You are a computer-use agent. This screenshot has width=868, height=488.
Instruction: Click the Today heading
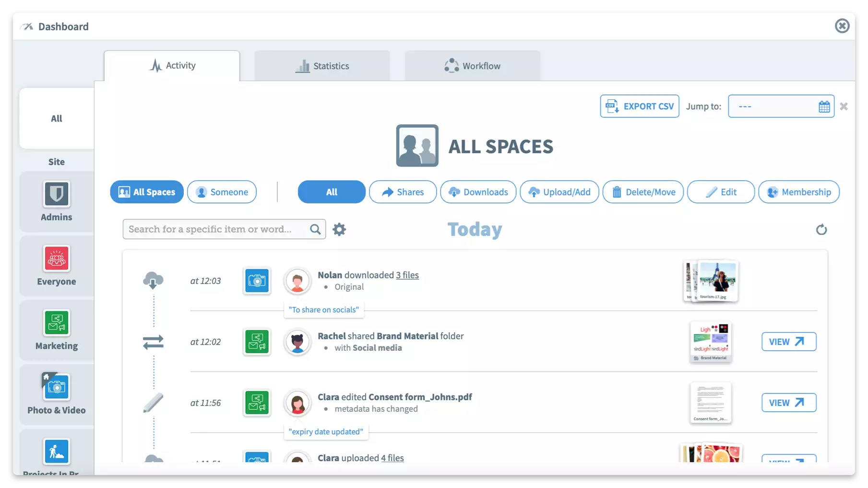click(475, 229)
